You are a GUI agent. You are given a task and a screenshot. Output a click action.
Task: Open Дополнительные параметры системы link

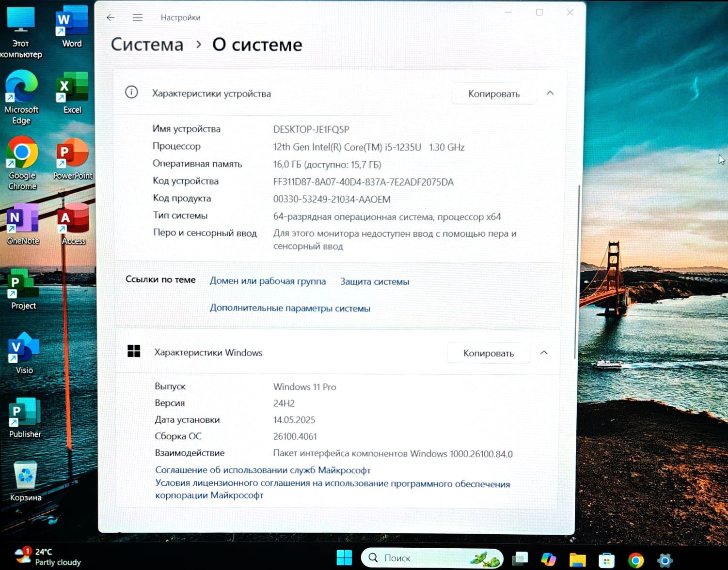click(290, 308)
